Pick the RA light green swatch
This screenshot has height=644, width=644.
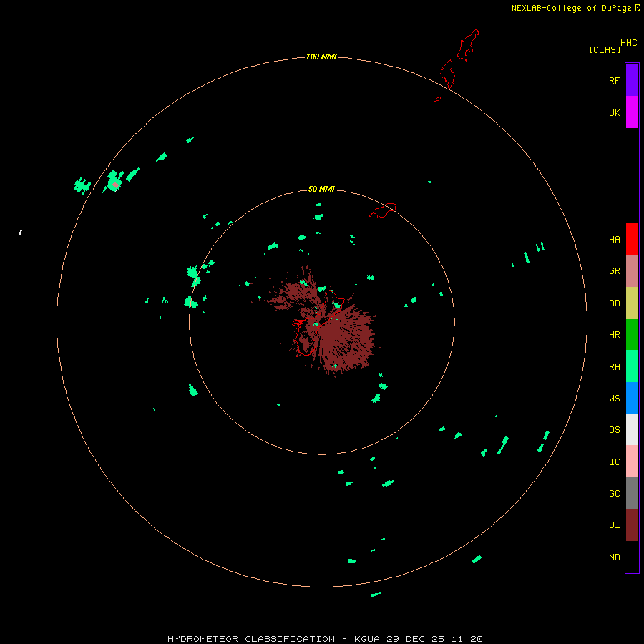click(x=632, y=366)
